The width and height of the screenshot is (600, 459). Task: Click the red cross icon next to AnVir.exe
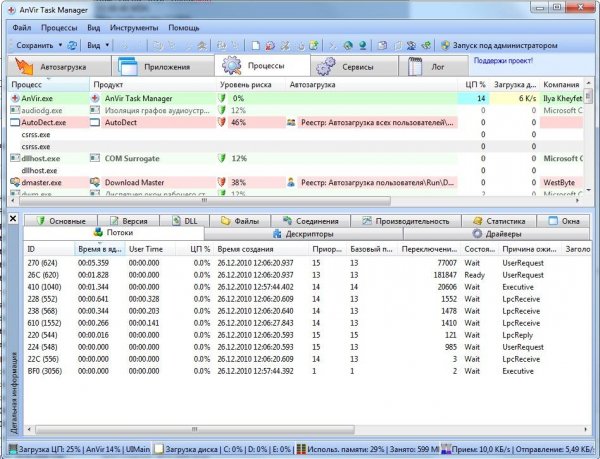pyautogui.click(x=15, y=98)
